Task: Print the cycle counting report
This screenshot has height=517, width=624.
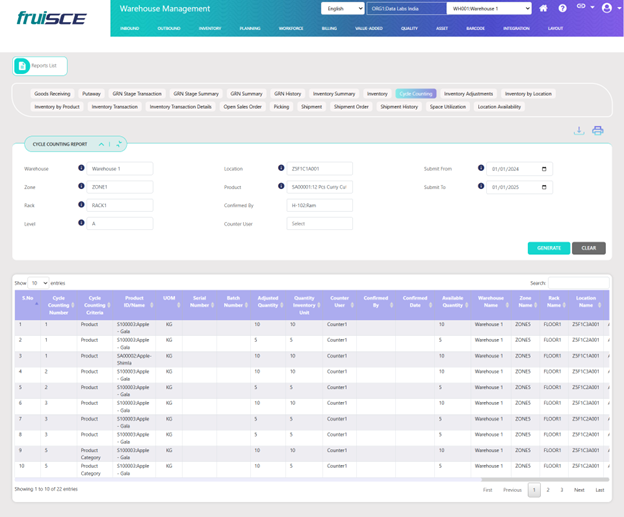Action: coord(597,131)
